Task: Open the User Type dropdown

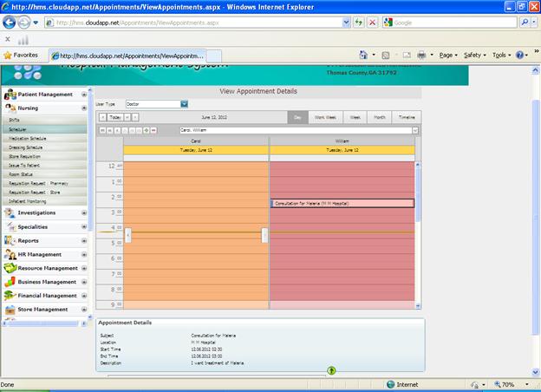Action: (x=184, y=104)
